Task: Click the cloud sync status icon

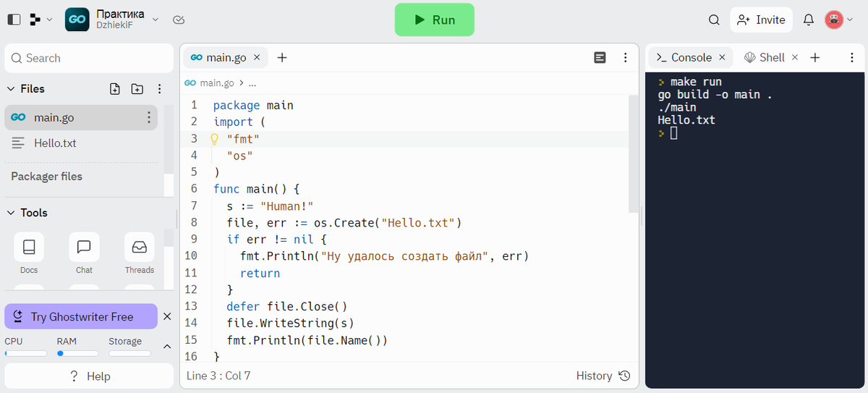Action: (179, 20)
